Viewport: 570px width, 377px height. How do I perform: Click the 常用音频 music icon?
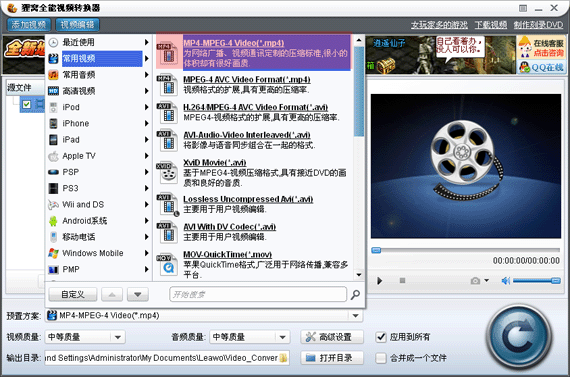[x=53, y=75]
